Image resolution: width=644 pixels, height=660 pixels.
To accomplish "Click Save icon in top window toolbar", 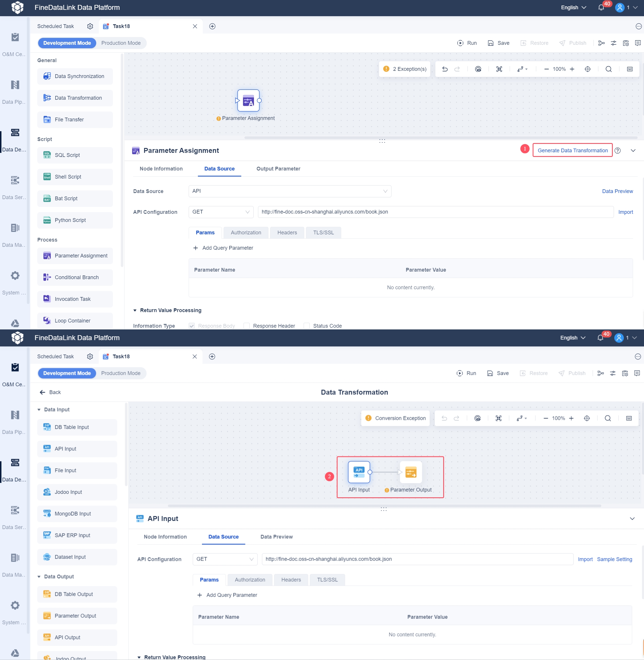I will tap(491, 43).
